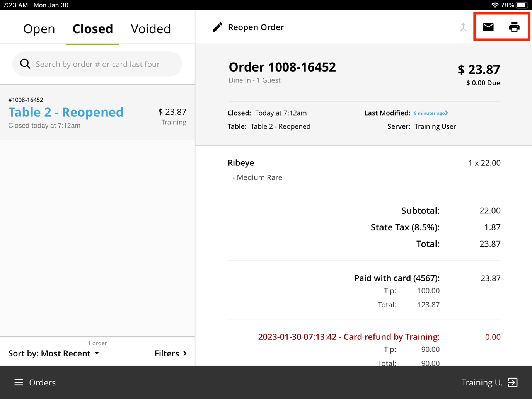Open the email receipt icon
Viewport: 532px width, 399px height.
488,27
